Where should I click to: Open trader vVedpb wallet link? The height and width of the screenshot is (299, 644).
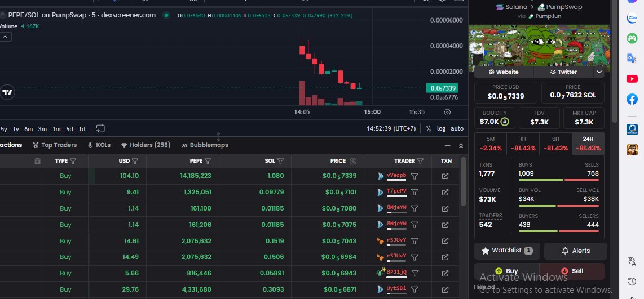[x=396, y=176]
